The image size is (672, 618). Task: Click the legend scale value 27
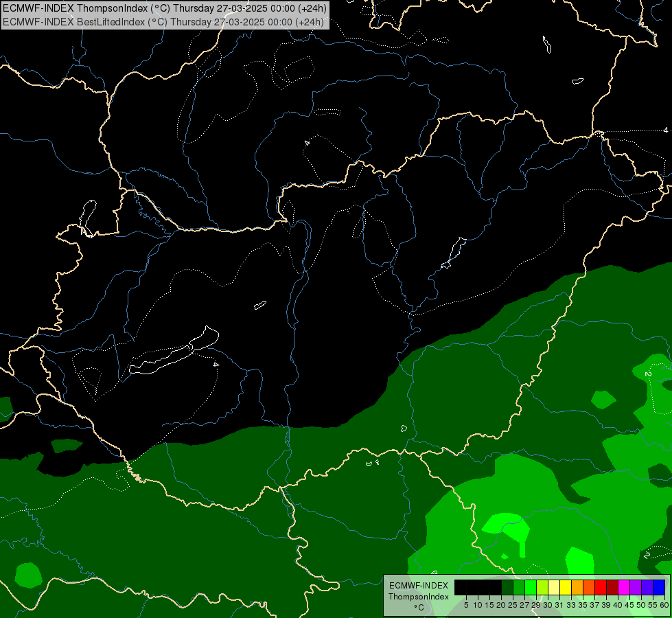click(x=524, y=605)
